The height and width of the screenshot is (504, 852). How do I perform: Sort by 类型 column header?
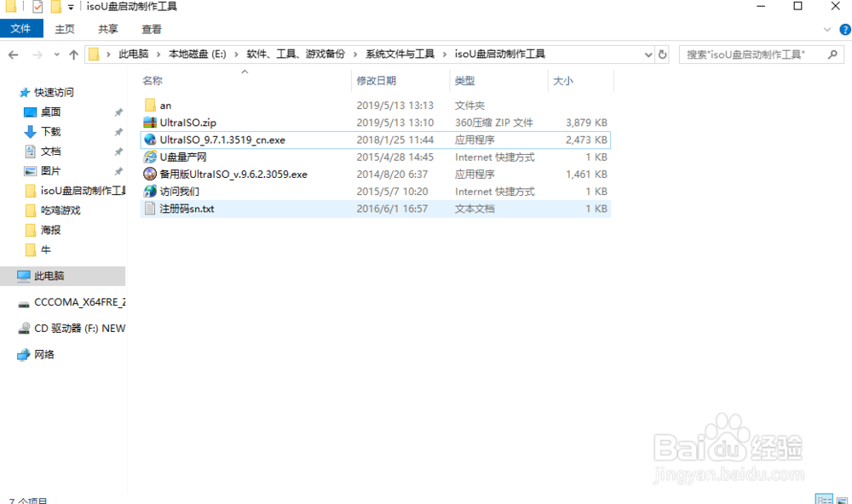click(x=464, y=81)
